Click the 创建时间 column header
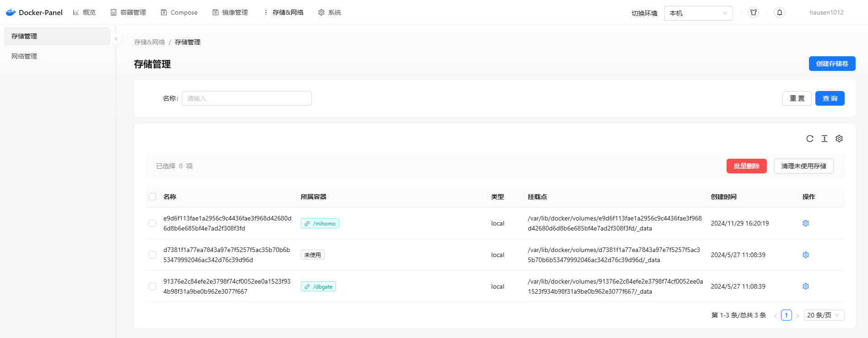This screenshot has height=338, width=868. [x=724, y=197]
